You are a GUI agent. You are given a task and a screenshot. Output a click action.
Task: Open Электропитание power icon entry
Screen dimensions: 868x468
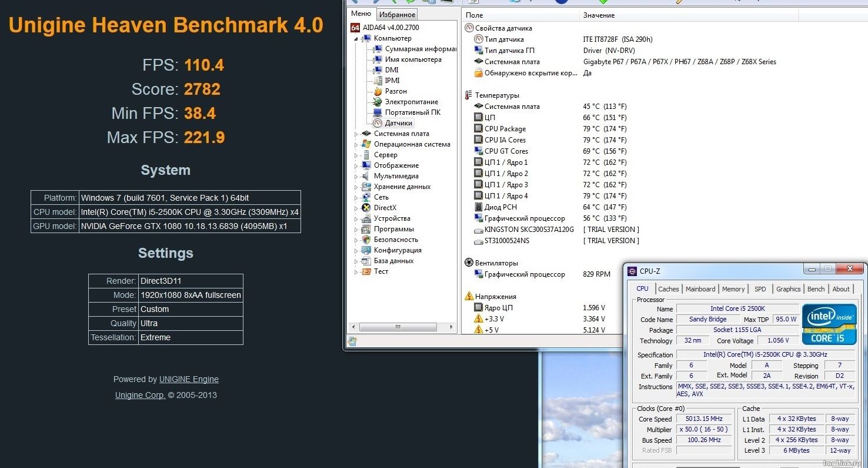click(378, 102)
